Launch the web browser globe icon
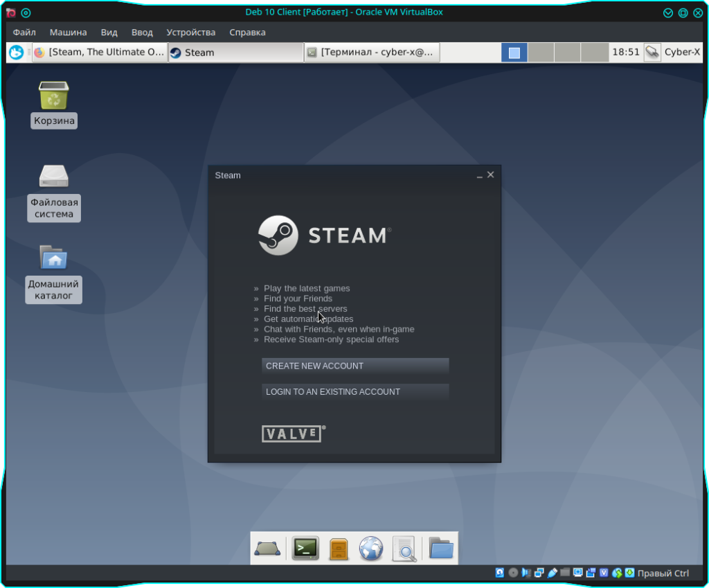The height and width of the screenshot is (588, 709). (x=371, y=549)
